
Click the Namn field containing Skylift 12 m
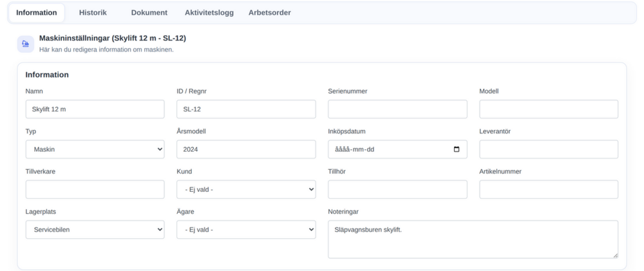[x=95, y=109]
